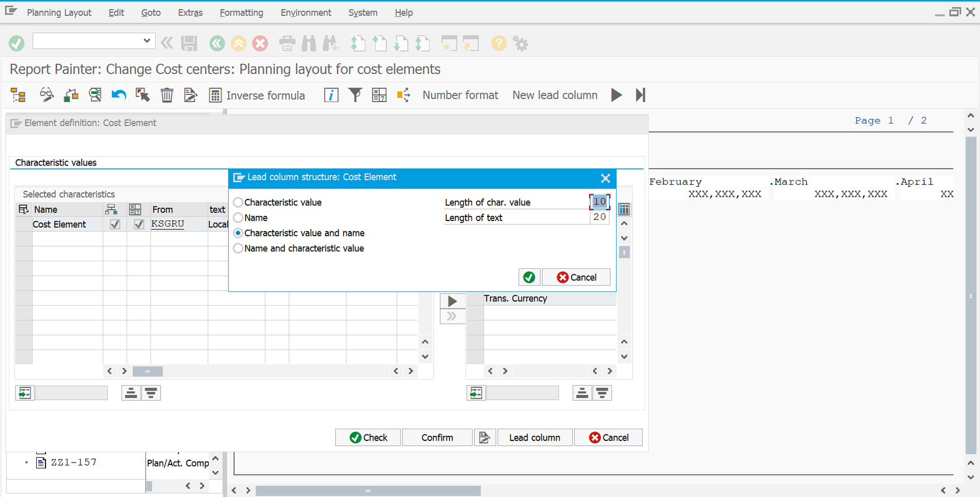The image size is (980, 497).
Task: Click the Lead column button
Action: [534, 437]
